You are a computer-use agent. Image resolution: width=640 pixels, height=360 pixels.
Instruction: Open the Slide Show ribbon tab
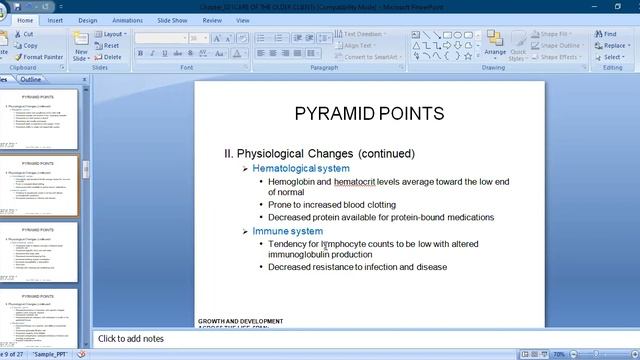(172, 20)
